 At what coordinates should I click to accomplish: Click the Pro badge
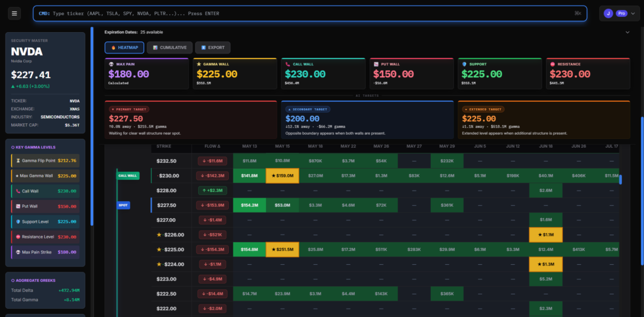coord(621,14)
